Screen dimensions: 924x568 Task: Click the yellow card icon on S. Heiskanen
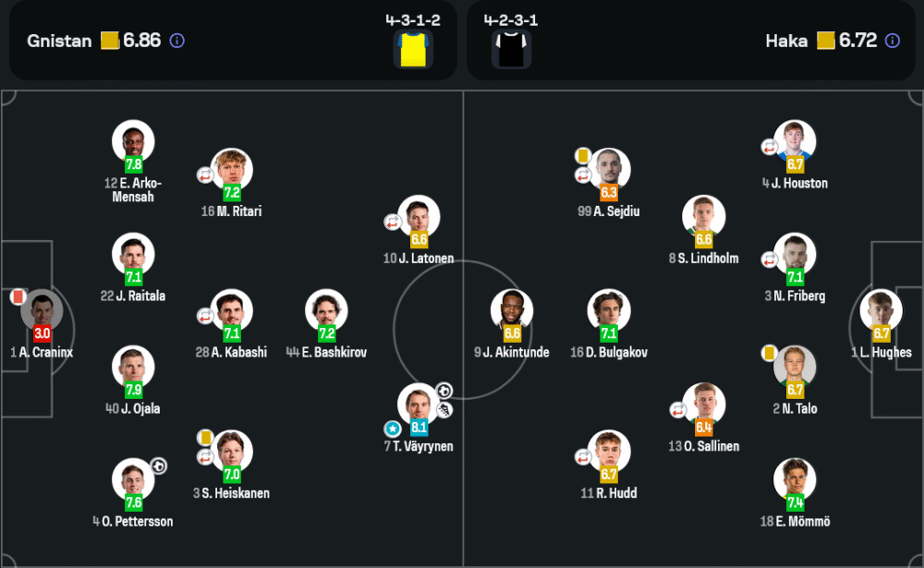click(x=205, y=436)
